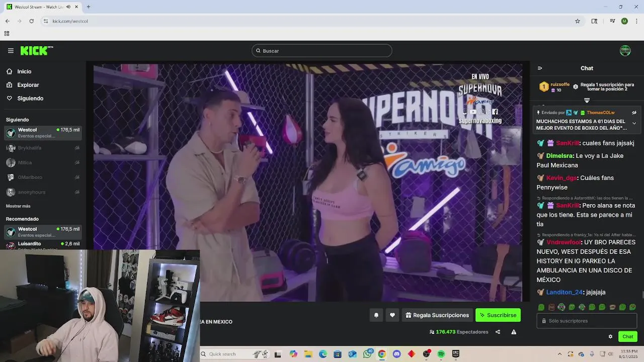Click the video stream player
644x362 pixels.
coord(308,183)
